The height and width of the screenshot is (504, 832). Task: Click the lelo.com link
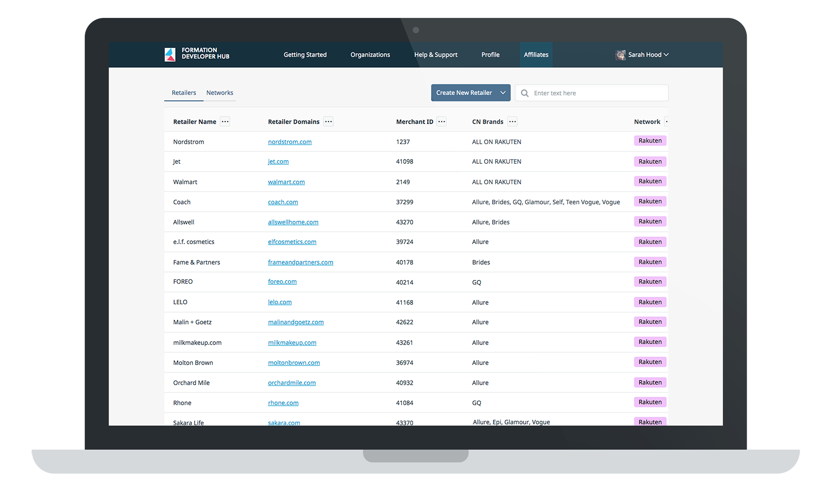pos(280,302)
